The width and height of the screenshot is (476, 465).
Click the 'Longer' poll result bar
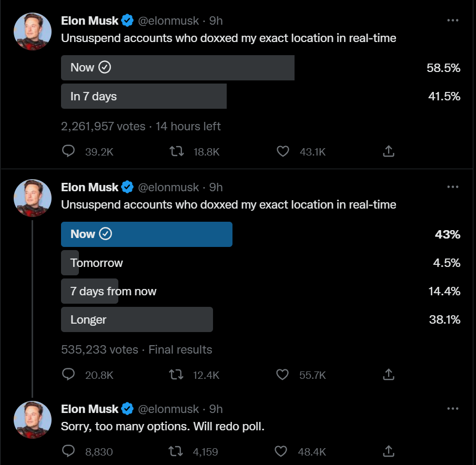click(137, 319)
